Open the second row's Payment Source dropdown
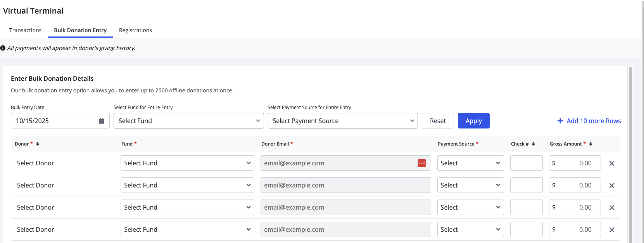Viewport: 644px width, 243px height. click(x=470, y=185)
